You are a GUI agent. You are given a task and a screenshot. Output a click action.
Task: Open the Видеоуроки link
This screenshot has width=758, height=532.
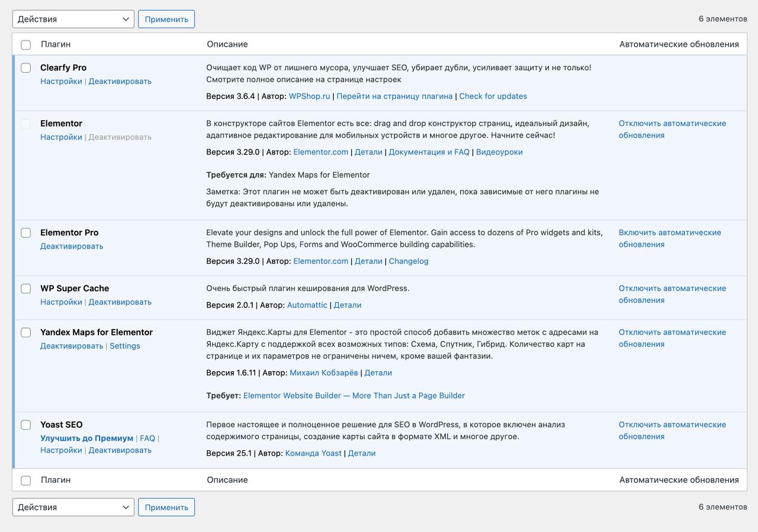499,152
